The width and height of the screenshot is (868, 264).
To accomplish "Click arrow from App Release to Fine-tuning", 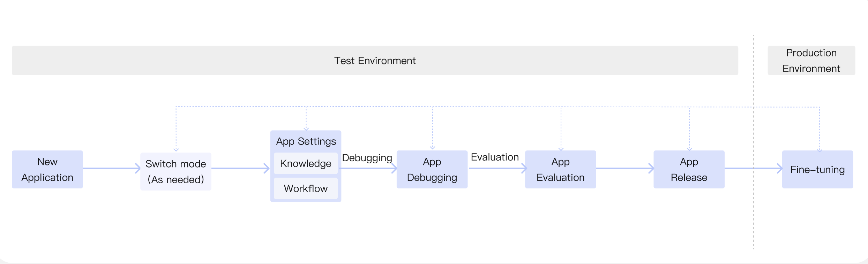I will pyautogui.click(x=753, y=169).
